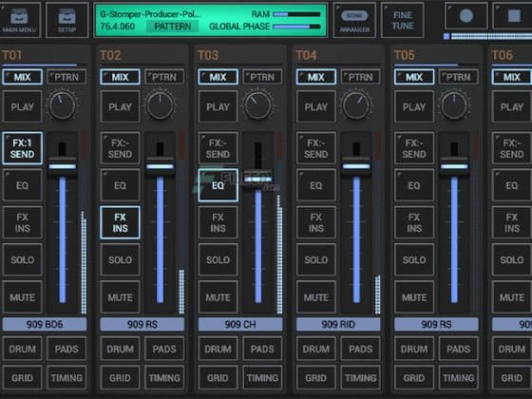Viewport: 532px width, 399px height.
Task: Mute track T04
Action: pyautogui.click(x=315, y=297)
